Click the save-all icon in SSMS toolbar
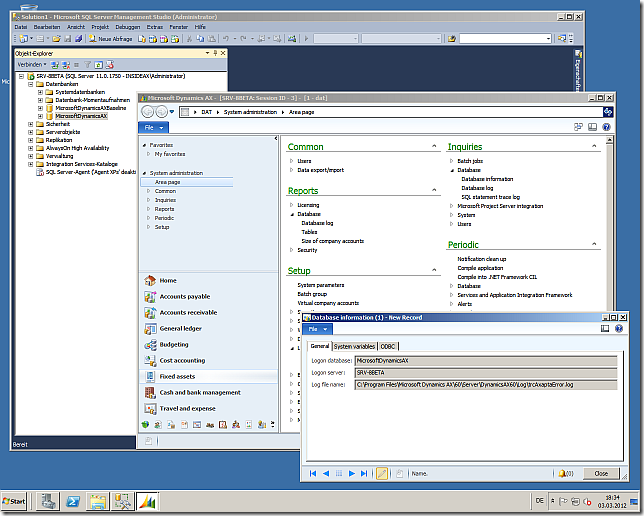Image resolution: width=644 pixels, height=516 pixels. [x=78, y=39]
